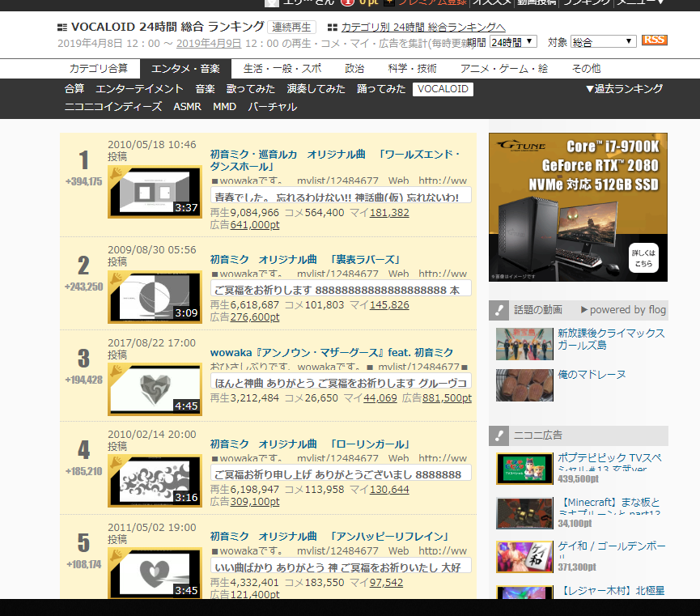Click megaphone ad icon on 裏表ラバーズ thumbnail
Image resolution: width=700 pixels, height=616 pixels.
pos(117,278)
